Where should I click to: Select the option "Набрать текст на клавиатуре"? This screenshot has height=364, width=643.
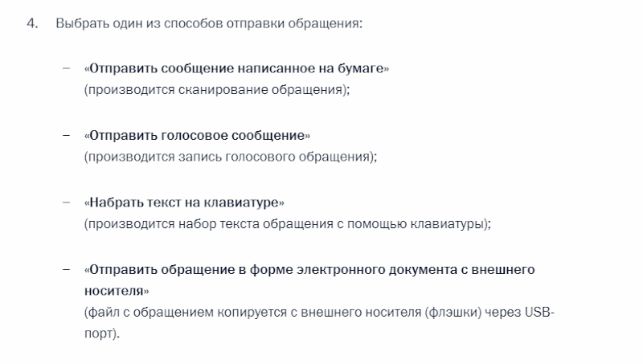click(x=184, y=202)
